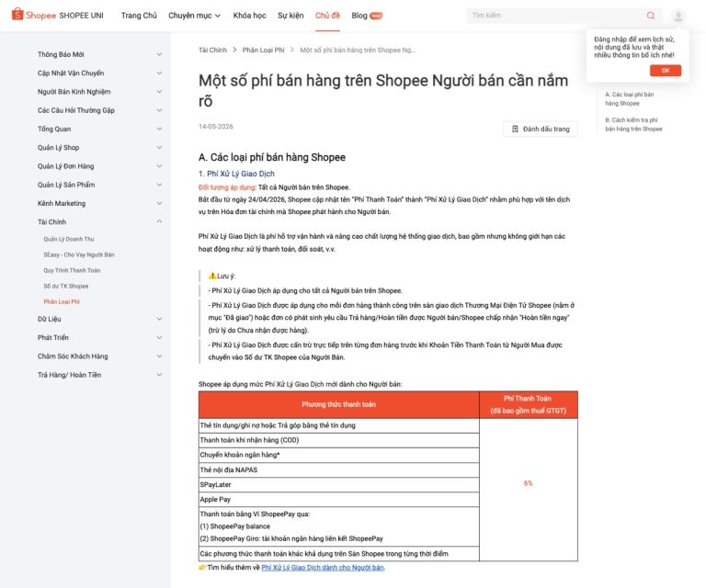706x588 pixels.
Task: Click the Shopee logo icon
Action: point(17,14)
